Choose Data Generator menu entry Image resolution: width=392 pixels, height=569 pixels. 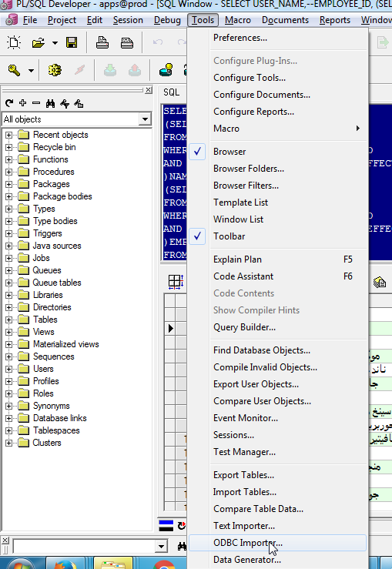point(278,560)
